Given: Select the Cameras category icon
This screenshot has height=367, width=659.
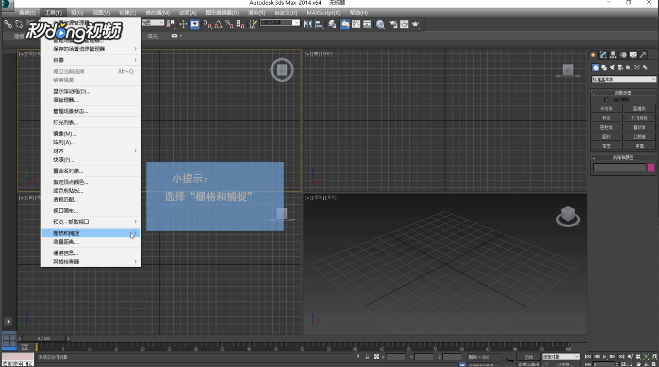Looking at the screenshot, I should tap(620, 67).
